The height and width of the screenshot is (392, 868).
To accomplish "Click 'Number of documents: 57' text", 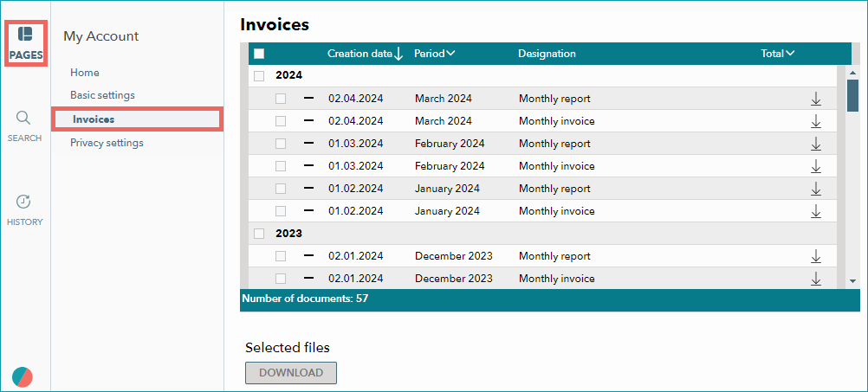I will pos(305,299).
